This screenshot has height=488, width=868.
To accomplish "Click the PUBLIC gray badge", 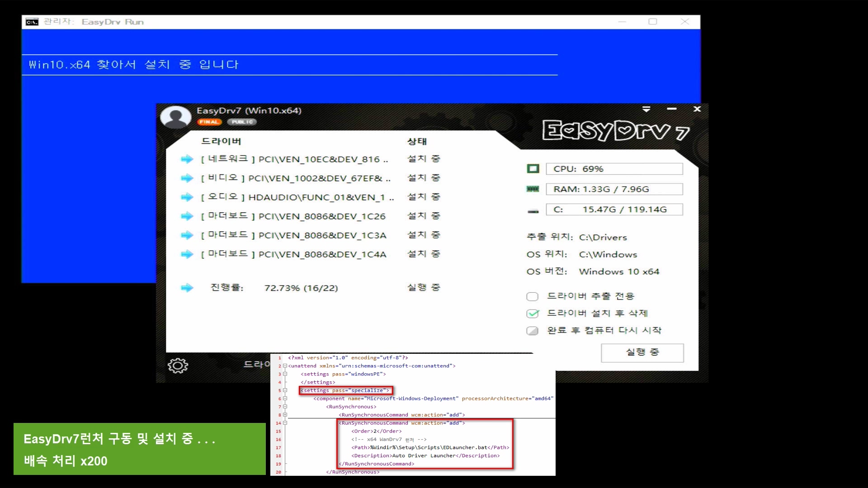I will pyautogui.click(x=242, y=122).
